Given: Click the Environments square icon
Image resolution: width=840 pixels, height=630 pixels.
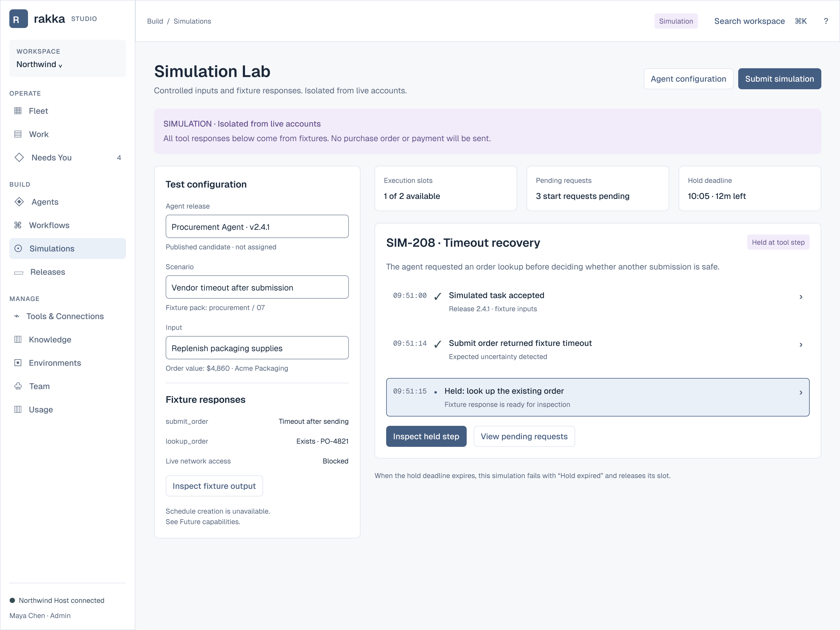Looking at the screenshot, I should (x=18, y=363).
